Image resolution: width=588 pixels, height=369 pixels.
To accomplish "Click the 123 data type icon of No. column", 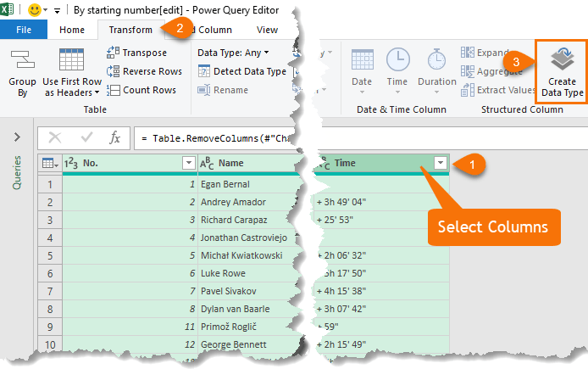I will [x=71, y=163].
